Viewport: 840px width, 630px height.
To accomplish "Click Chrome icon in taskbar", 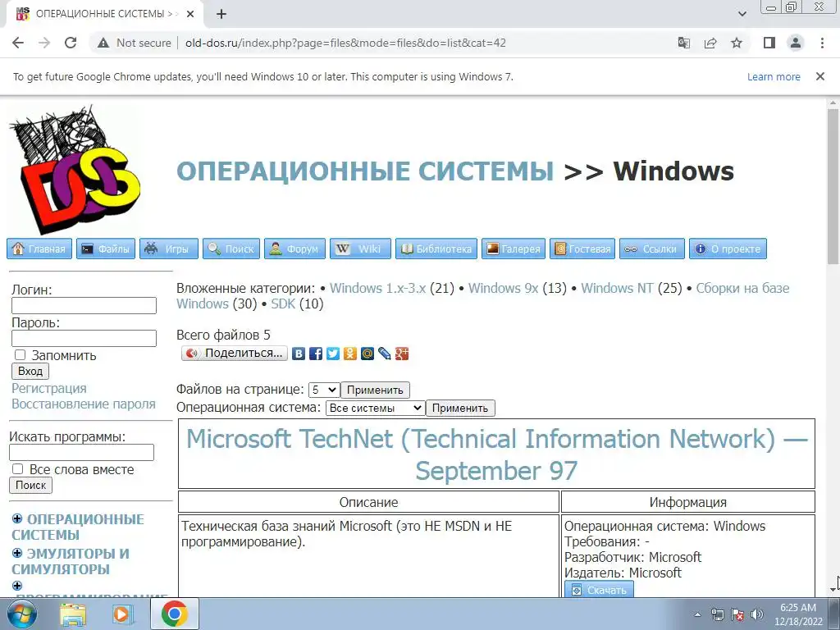I will [x=174, y=614].
